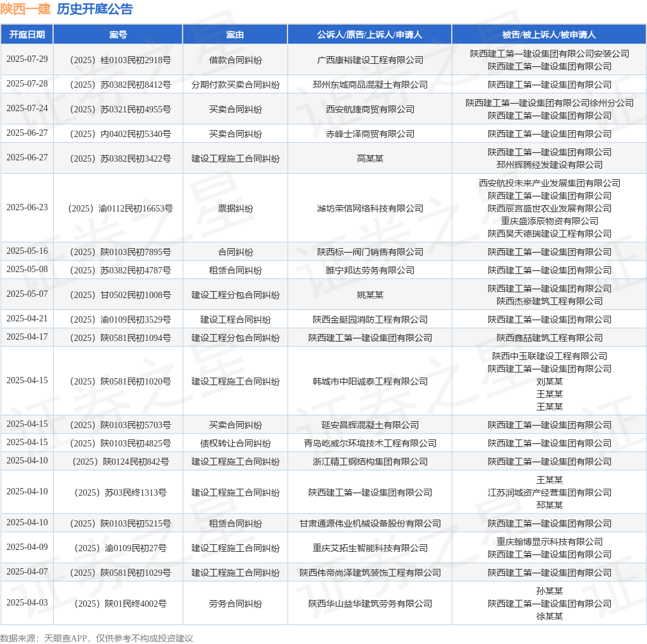The width and height of the screenshot is (647, 644).
Task: Click defendant 陕西辰宫盛世农业发展有限公司
Action: 549,208
